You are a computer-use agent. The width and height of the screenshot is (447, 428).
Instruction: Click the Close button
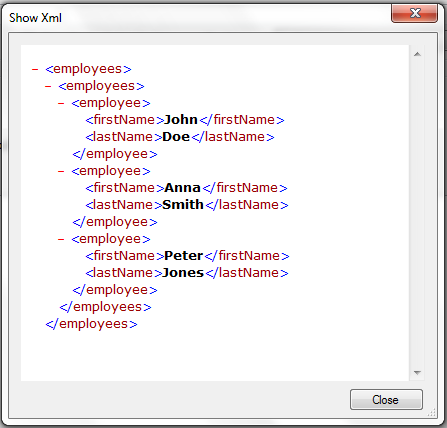(386, 399)
